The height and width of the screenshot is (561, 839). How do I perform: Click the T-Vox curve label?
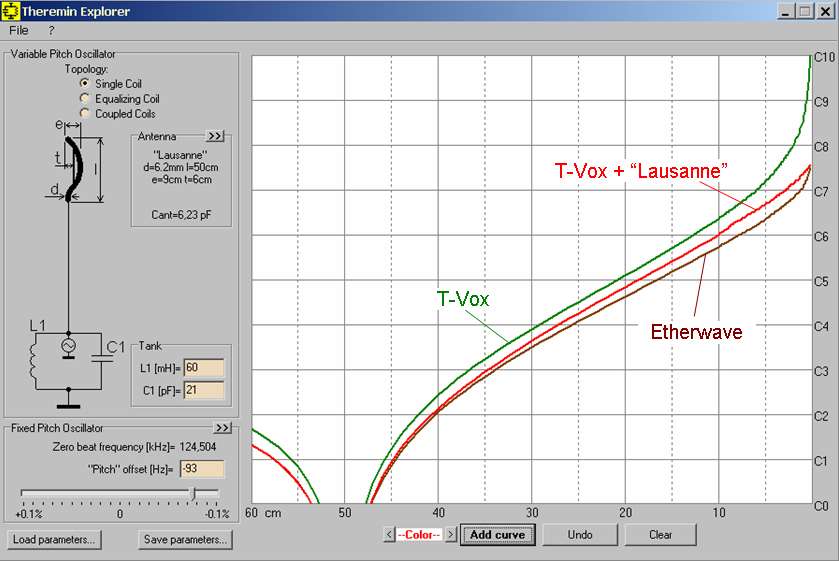pyautogui.click(x=463, y=299)
